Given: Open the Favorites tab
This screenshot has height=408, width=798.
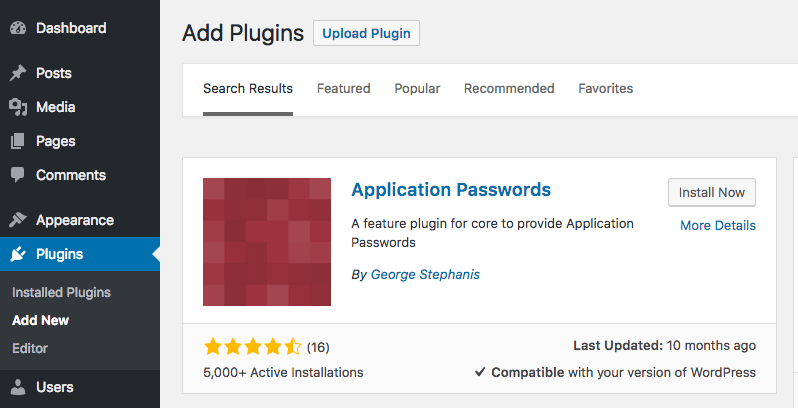Looking at the screenshot, I should coord(606,89).
